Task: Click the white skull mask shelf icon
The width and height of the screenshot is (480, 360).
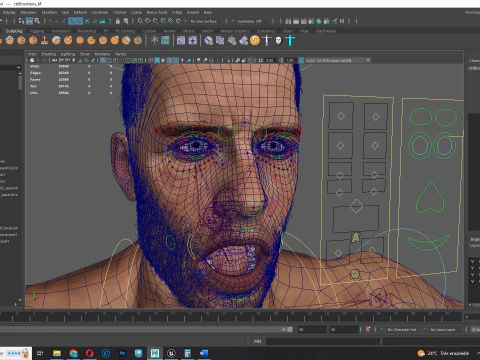Action: pyautogui.click(x=278, y=41)
